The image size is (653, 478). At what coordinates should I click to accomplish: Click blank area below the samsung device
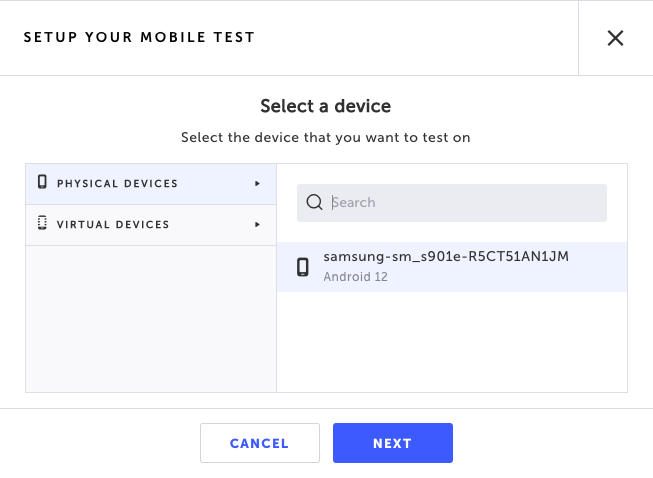click(452, 342)
